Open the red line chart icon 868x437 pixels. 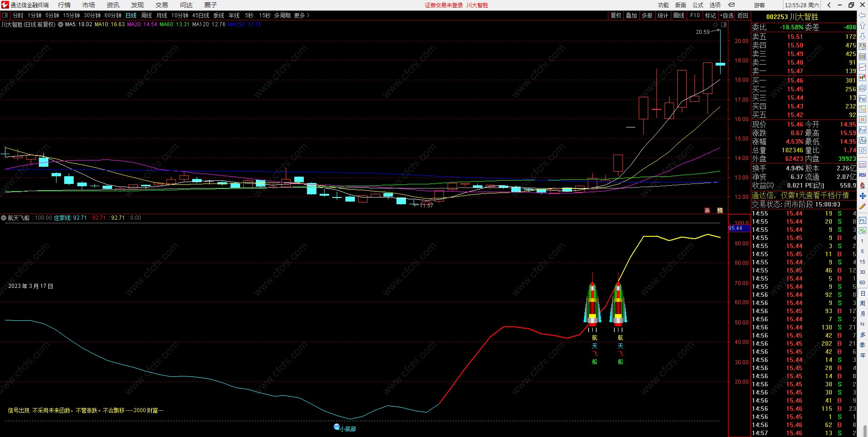point(863,67)
